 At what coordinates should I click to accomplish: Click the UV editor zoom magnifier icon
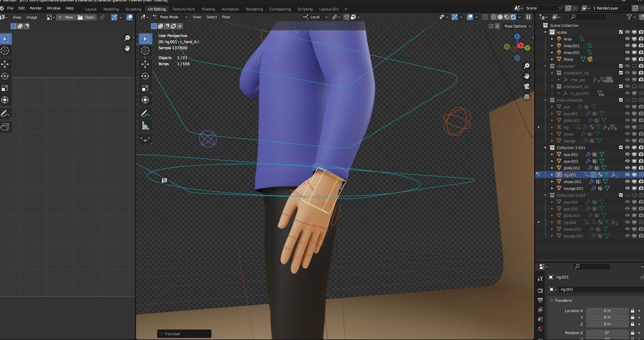(127, 38)
